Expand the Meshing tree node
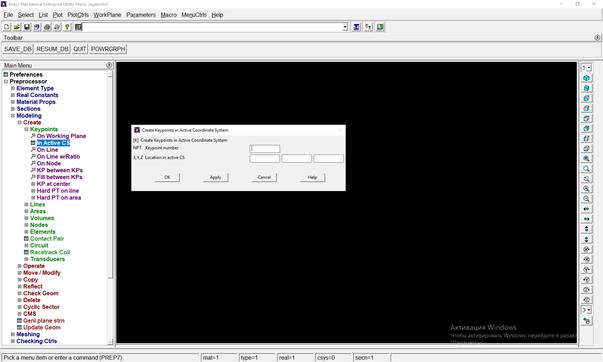This screenshot has height=362, width=603. 13,334
